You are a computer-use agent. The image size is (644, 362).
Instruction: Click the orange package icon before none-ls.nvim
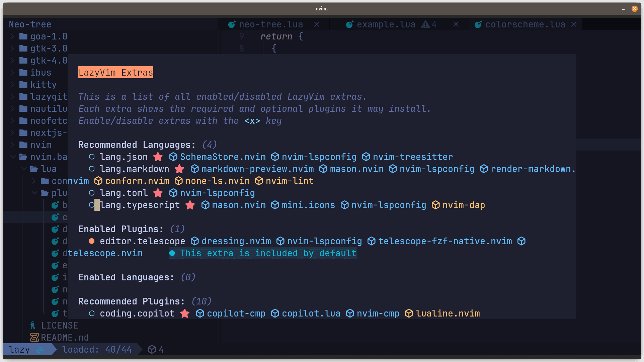coord(178,181)
